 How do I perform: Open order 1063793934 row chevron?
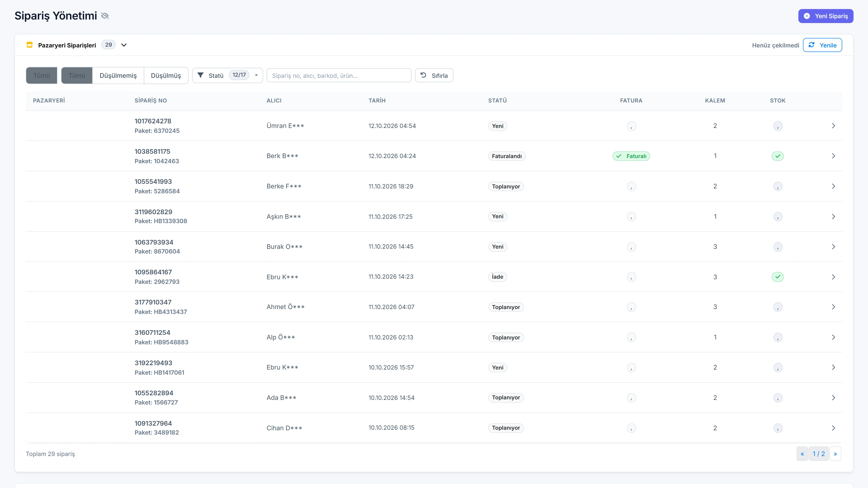(833, 246)
